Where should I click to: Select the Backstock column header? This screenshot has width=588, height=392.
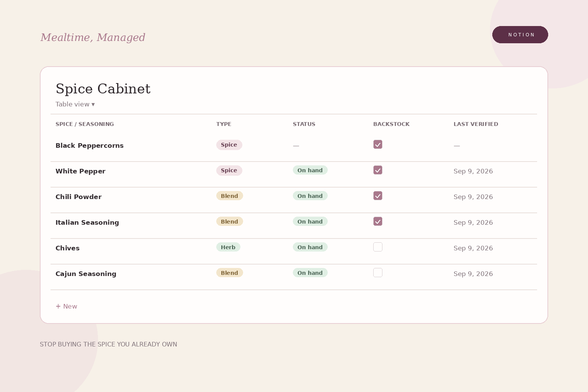click(391, 124)
